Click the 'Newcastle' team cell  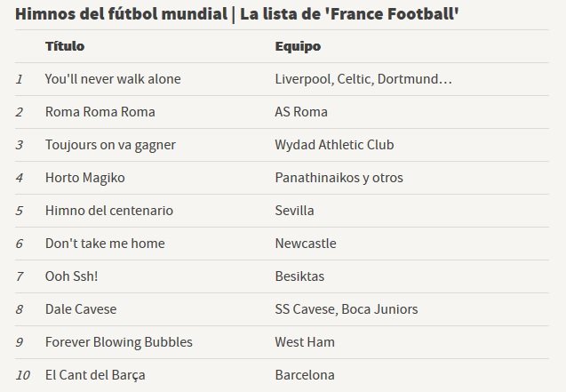(306, 244)
